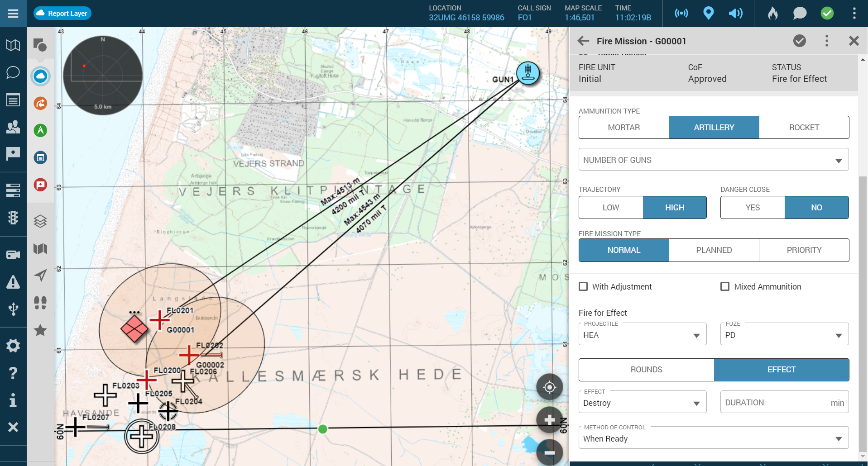
Task: Open the hamburger main menu
Action: tap(13, 14)
